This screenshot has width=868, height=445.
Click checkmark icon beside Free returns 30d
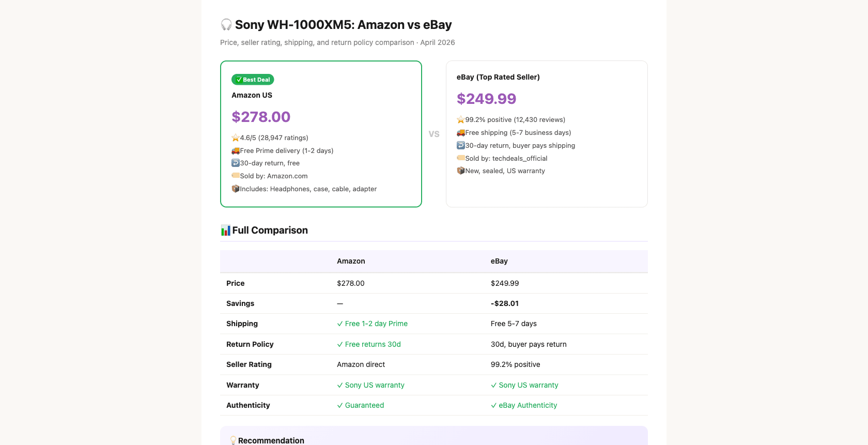[x=340, y=344]
